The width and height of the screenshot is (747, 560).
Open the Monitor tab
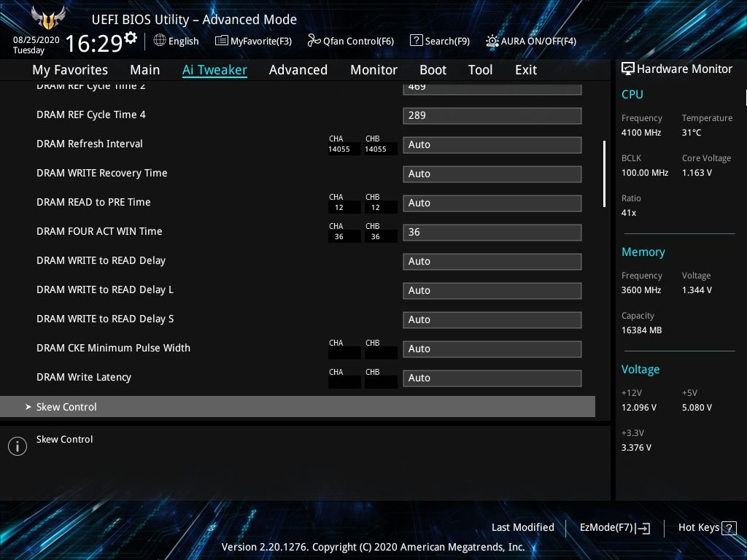tap(374, 70)
